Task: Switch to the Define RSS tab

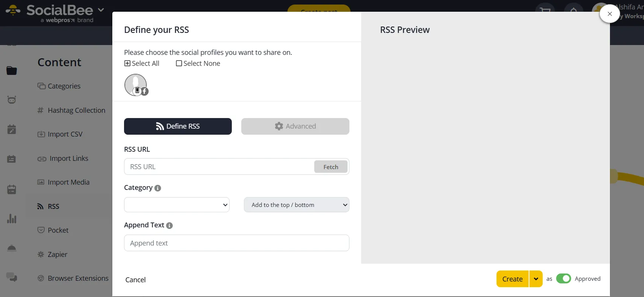Action: pyautogui.click(x=178, y=126)
